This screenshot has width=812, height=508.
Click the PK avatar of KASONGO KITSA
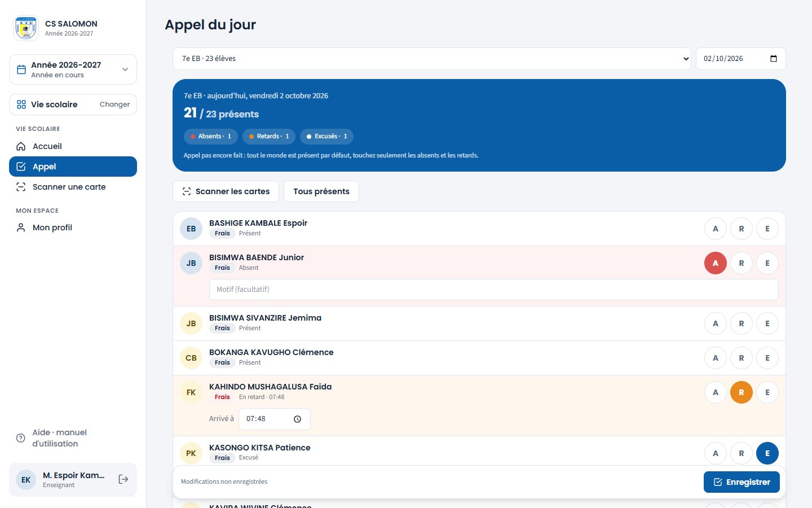click(x=191, y=453)
